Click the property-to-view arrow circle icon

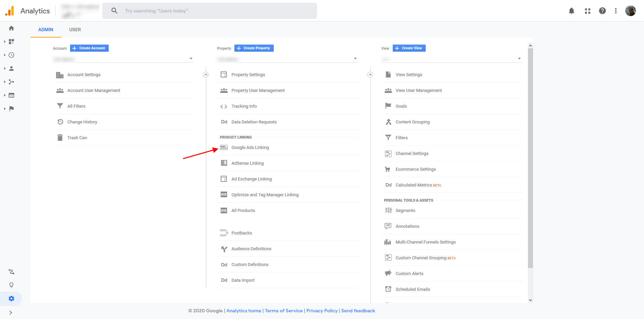pyautogui.click(x=370, y=74)
